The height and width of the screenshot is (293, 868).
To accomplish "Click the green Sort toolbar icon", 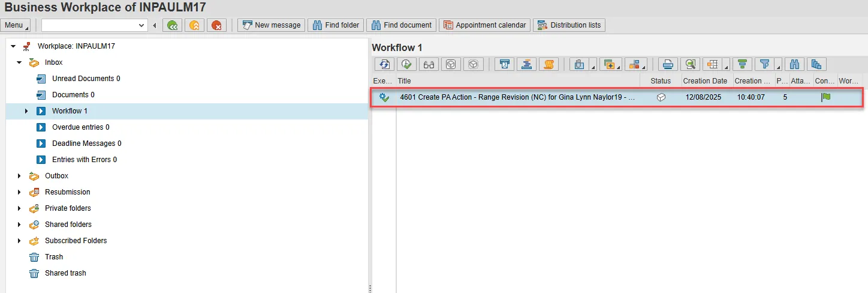I will pyautogui.click(x=742, y=64).
